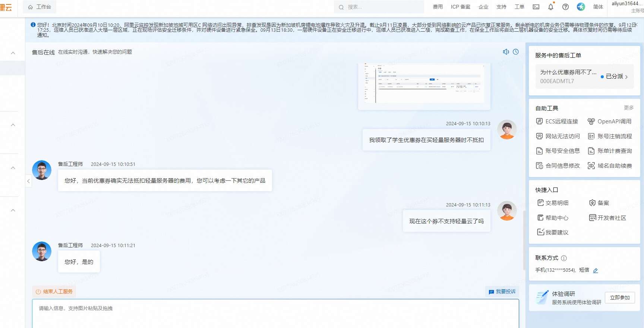Click the 结束人工服务 button
Viewport: 644px width, 328px height.
pyautogui.click(x=54, y=291)
